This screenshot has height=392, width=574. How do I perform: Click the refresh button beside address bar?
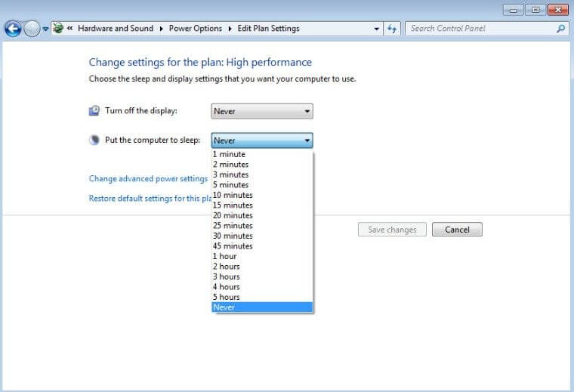[x=392, y=29]
